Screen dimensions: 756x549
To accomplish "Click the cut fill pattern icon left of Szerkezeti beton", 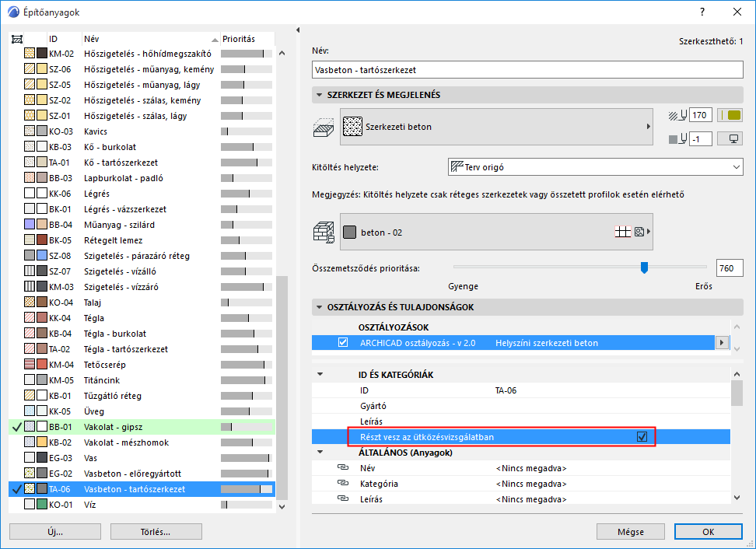I will click(x=323, y=128).
